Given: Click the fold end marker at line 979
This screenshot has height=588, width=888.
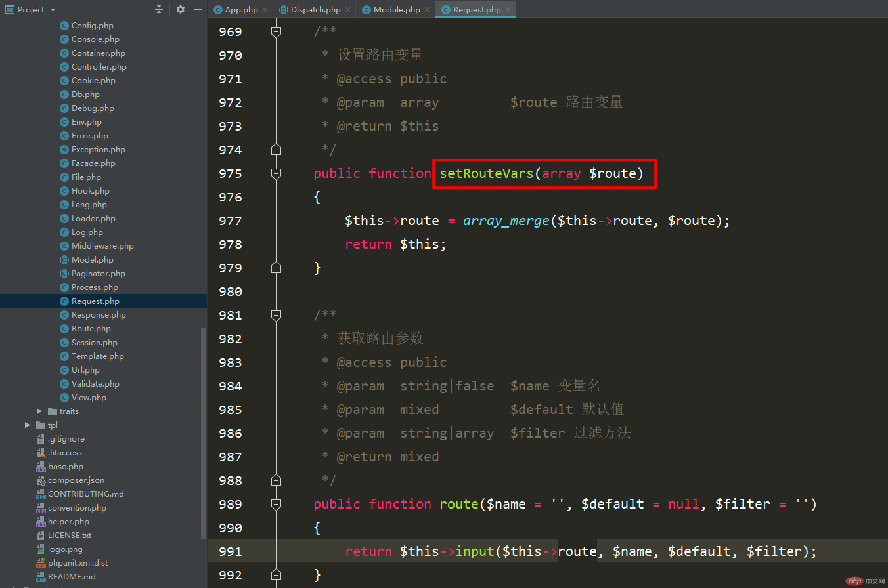Looking at the screenshot, I should (x=276, y=268).
